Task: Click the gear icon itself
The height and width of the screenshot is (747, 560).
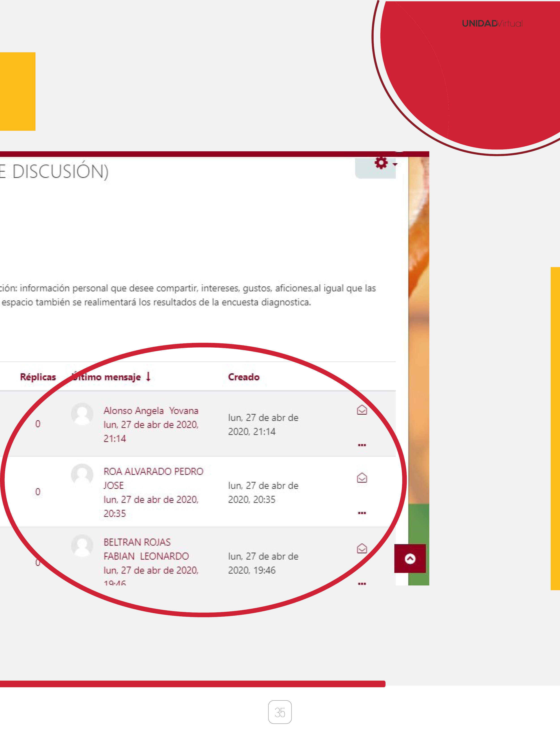Action: 381,163
